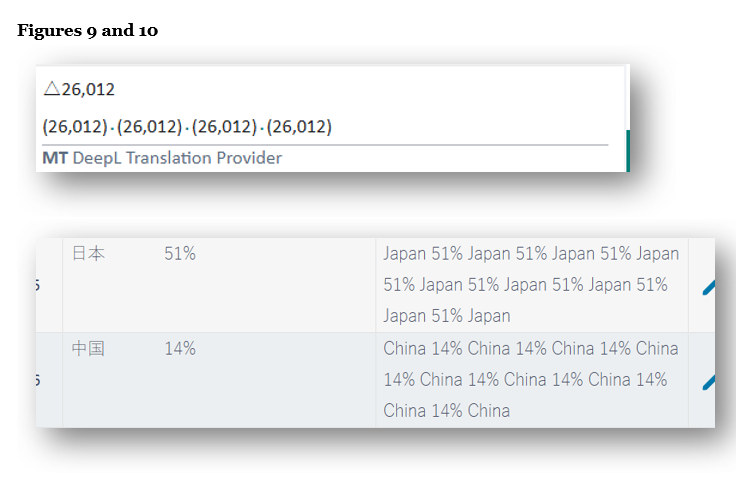Click DeepL Translation Provider label
Viewport: 736px width, 478px height.
177,158
